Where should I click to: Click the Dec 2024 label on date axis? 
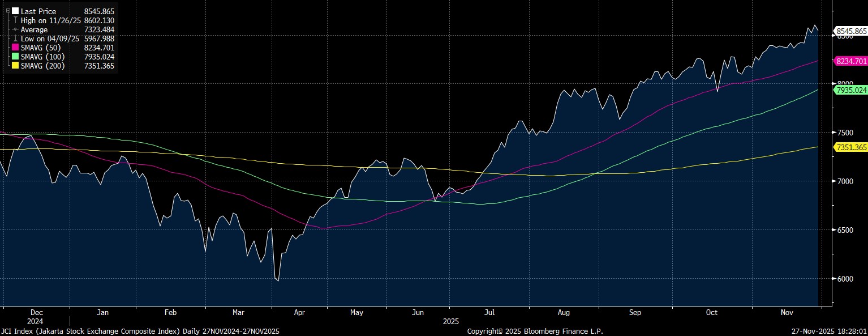coord(36,316)
